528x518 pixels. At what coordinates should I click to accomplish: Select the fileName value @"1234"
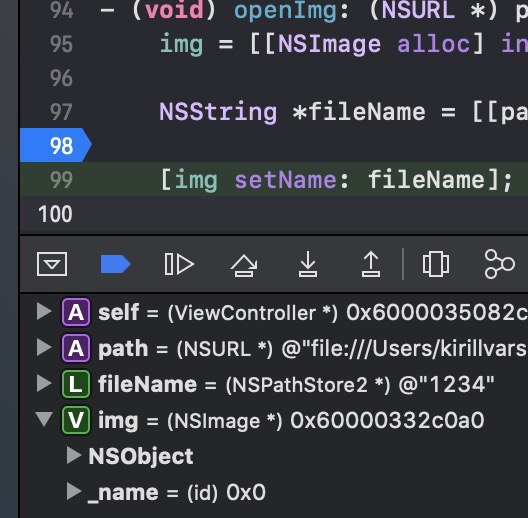[x=446, y=384]
